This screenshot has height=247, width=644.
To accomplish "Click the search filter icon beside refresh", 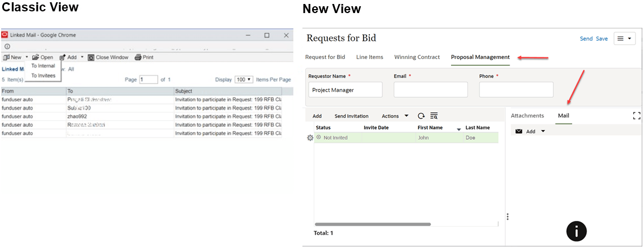I will (x=434, y=116).
